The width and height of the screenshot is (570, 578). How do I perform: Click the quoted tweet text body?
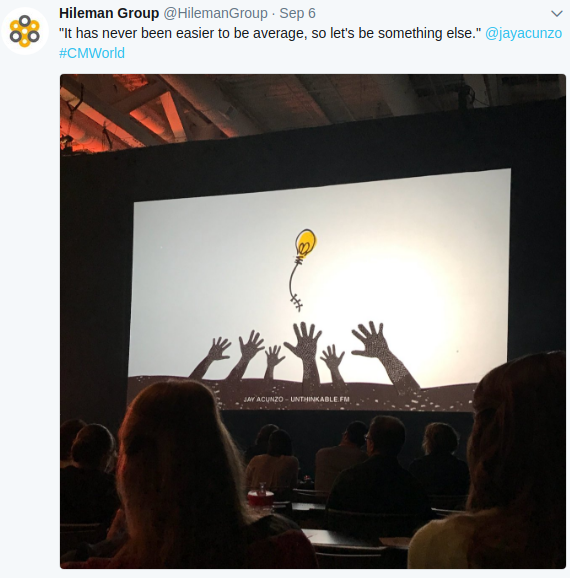tap(270, 33)
